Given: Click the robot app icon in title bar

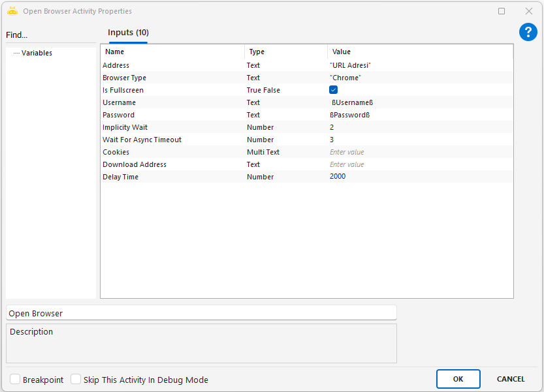Looking at the screenshot, I should (12, 11).
